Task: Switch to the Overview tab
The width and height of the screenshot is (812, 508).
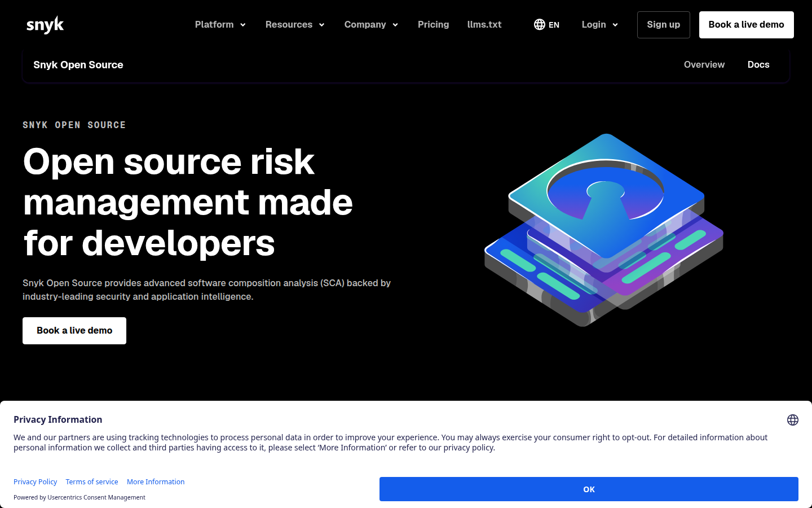Action: click(x=704, y=65)
